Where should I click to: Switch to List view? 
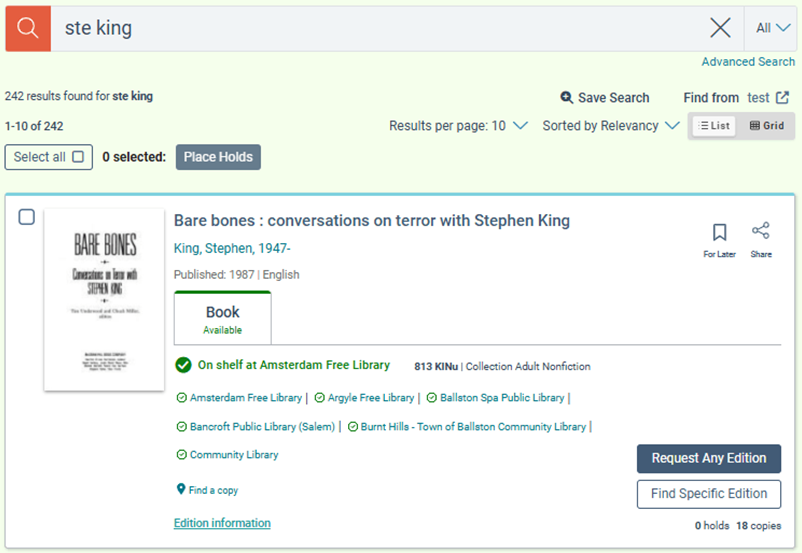pyautogui.click(x=714, y=126)
